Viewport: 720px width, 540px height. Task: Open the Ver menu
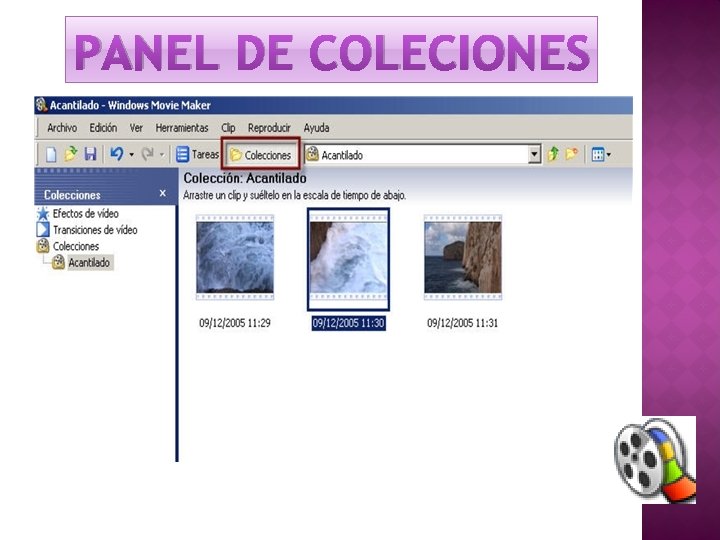point(136,128)
